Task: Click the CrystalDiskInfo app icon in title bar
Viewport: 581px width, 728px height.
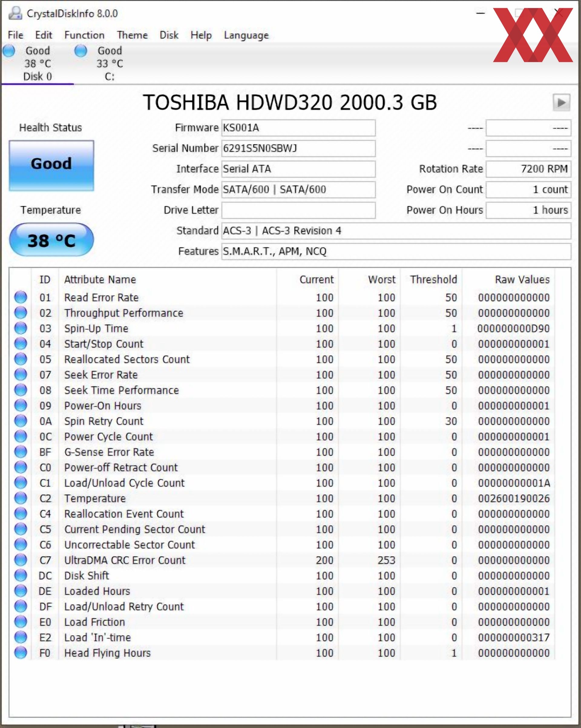Action: pos(15,13)
